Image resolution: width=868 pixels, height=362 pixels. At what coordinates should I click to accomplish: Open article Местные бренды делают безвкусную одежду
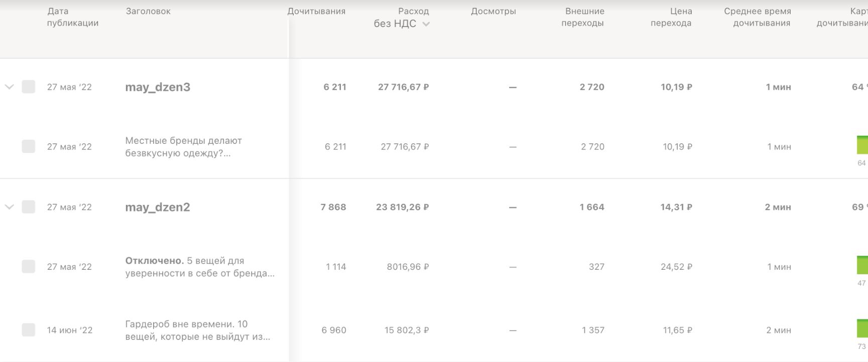pyautogui.click(x=183, y=147)
